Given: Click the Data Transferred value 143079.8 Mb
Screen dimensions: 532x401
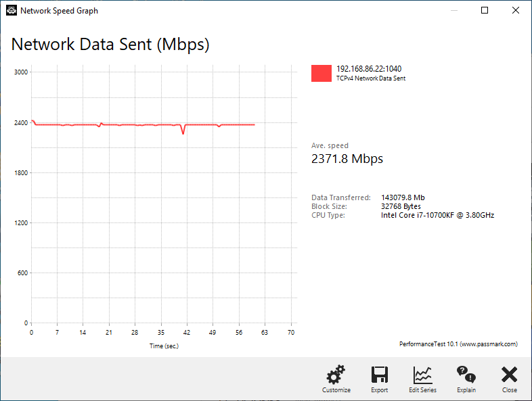Looking at the screenshot, I should tap(403, 197).
